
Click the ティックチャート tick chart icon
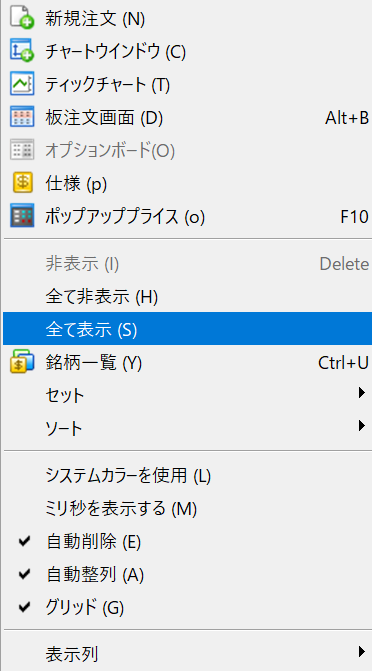click(x=21, y=84)
